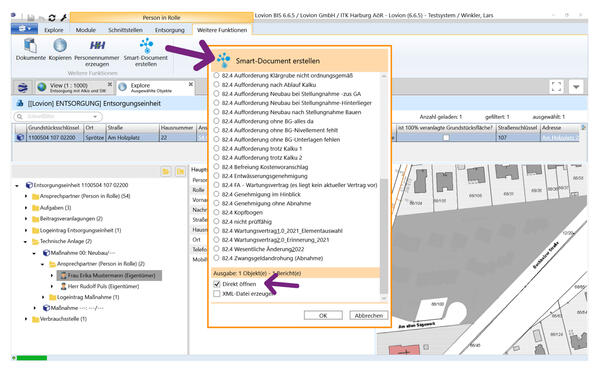Click Smart-Document erstellen ribbon icon

pos(146,46)
